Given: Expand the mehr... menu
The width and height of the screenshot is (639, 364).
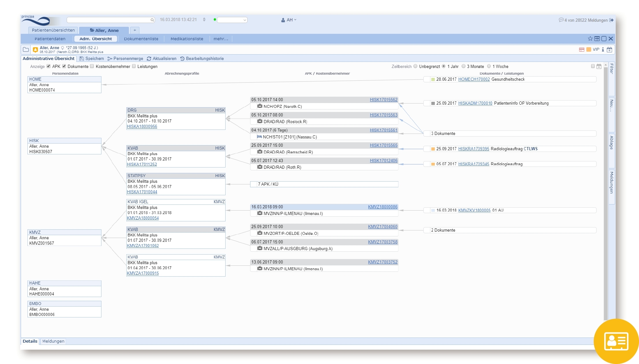Looking at the screenshot, I should 221,39.
